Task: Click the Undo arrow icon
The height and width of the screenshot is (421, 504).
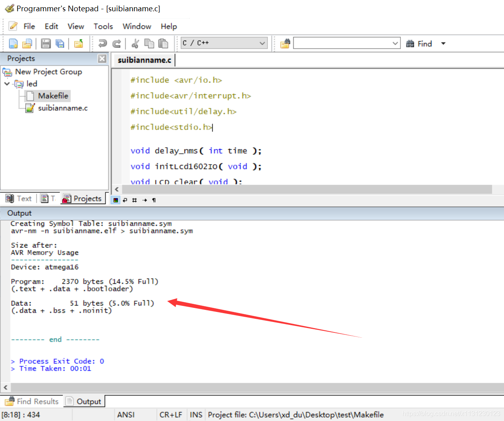Action: pyautogui.click(x=103, y=43)
